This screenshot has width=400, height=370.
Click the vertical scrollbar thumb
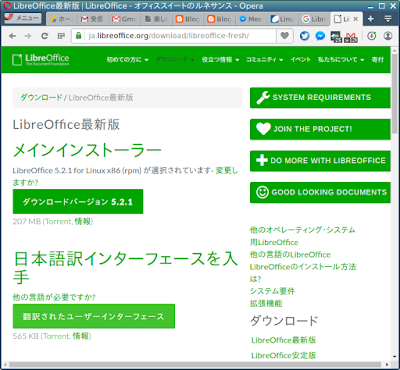[x=395, y=93]
